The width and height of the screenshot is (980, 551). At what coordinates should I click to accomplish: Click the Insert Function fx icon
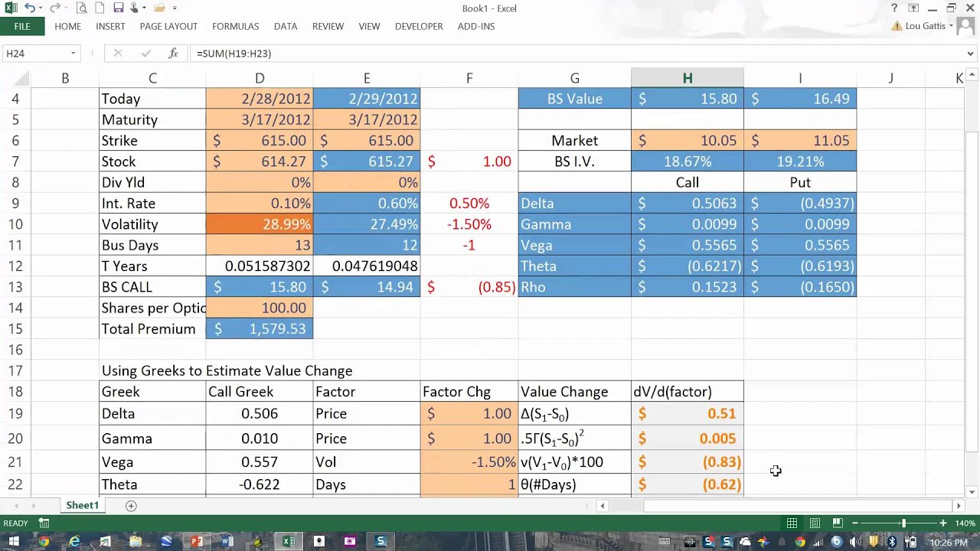174,54
